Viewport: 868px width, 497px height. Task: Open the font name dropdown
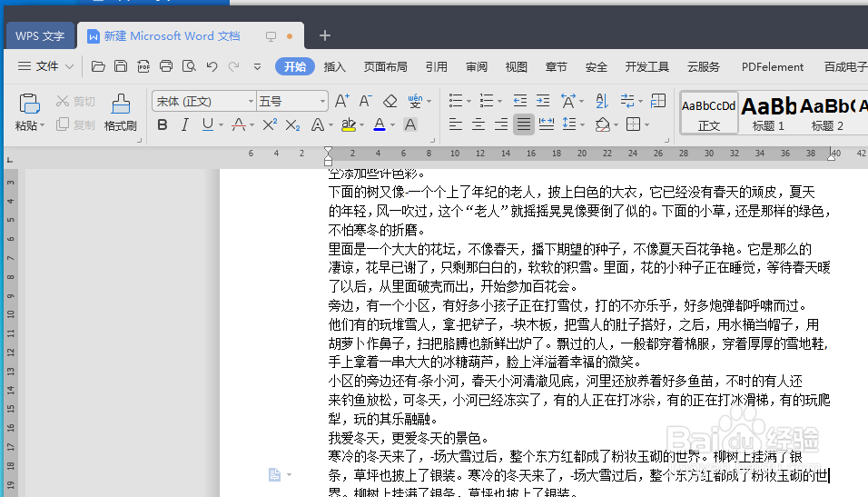[251, 102]
